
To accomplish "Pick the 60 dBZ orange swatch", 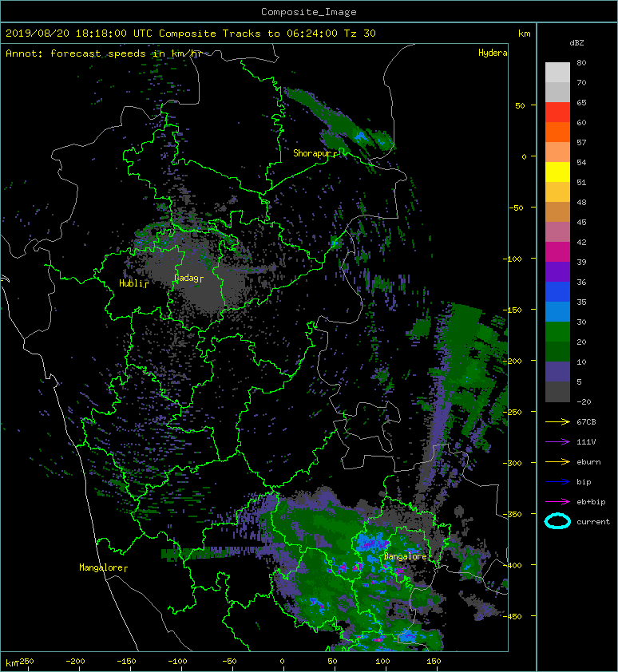I will coord(557,132).
